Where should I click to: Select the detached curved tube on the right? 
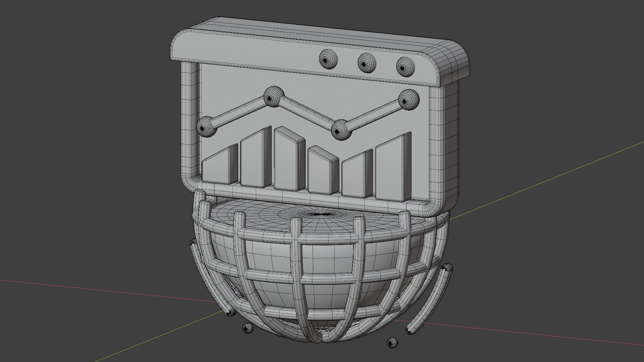coord(431,299)
